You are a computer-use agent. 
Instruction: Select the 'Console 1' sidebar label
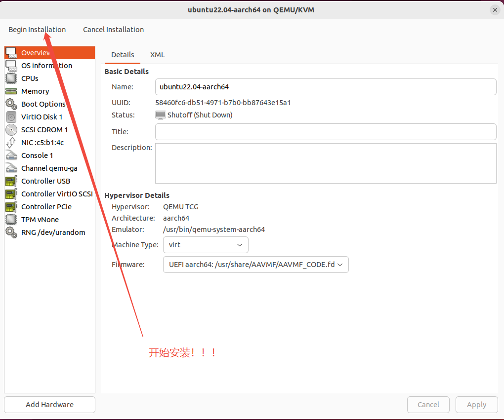pos(37,155)
